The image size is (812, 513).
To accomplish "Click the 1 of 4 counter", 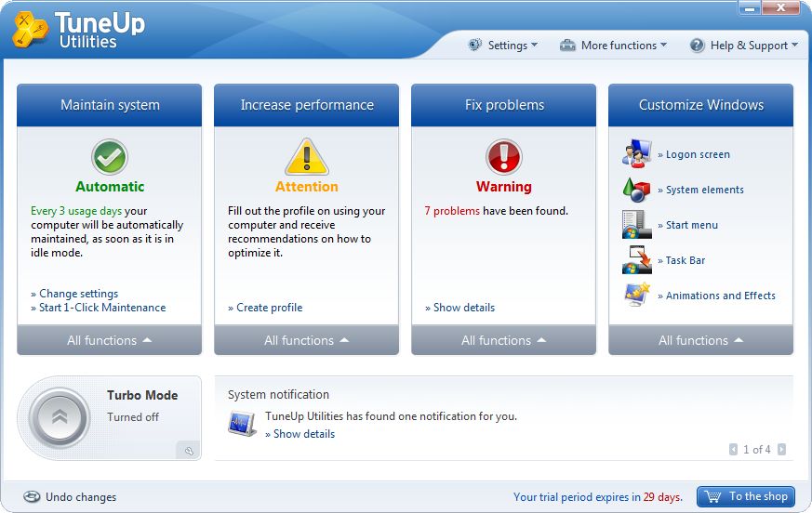I will (x=757, y=449).
